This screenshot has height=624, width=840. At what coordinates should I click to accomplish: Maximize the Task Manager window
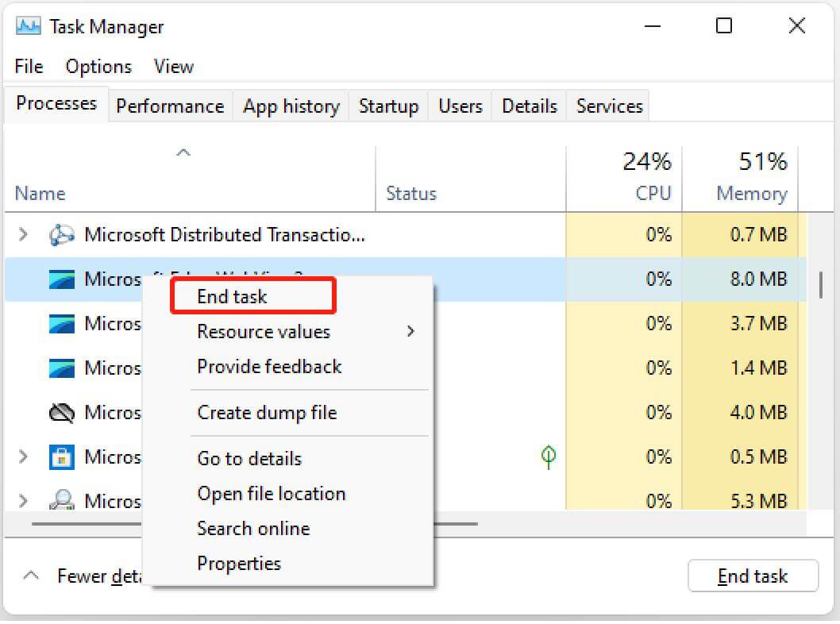click(724, 25)
